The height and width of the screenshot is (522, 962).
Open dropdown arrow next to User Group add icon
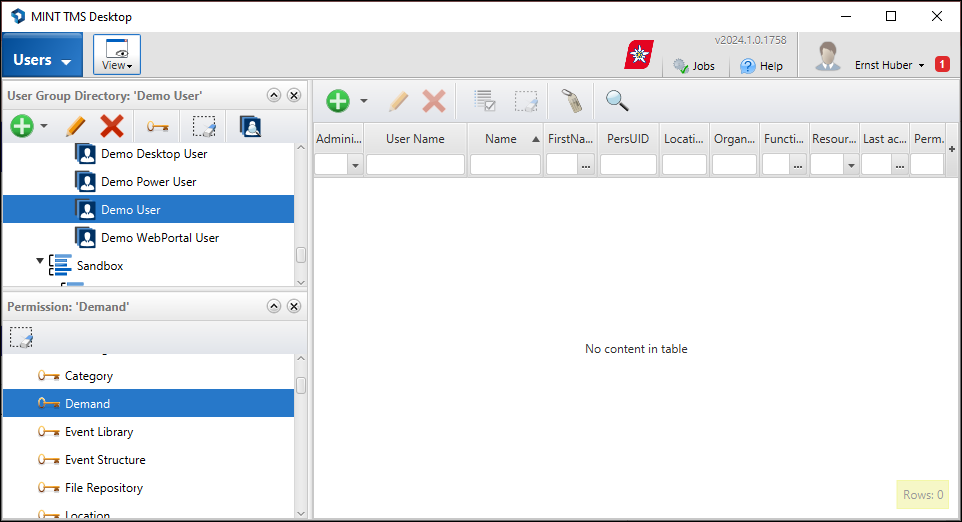(x=44, y=126)
